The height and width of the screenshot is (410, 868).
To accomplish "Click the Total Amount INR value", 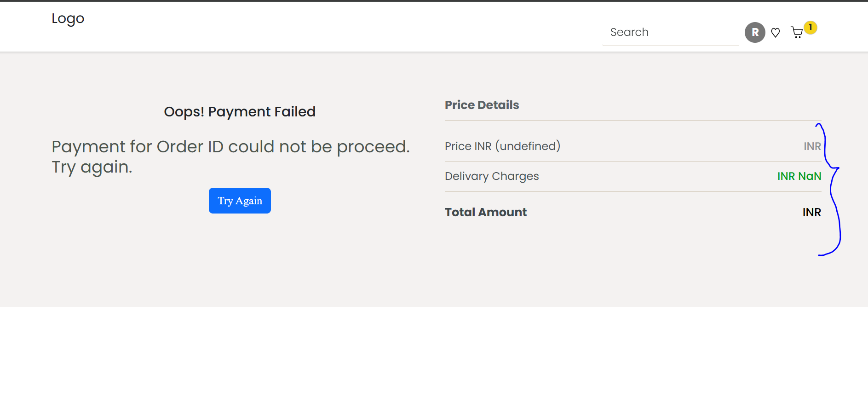I will pos(812,212).
